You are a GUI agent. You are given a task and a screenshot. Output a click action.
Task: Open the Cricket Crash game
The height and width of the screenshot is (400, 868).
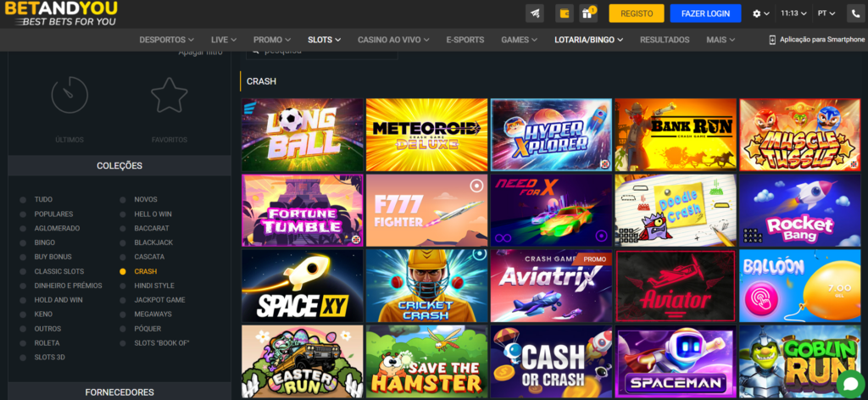point(427,286)
